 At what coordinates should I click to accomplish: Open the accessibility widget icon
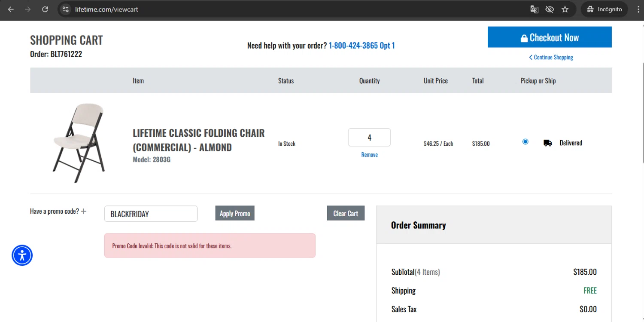coord(22,255)
